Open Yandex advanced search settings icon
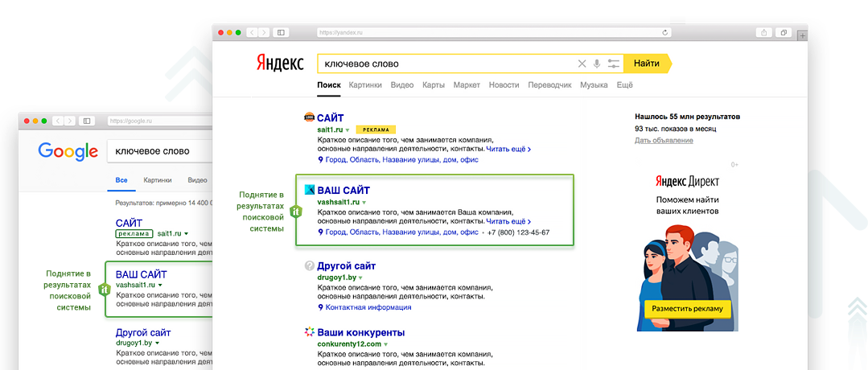This screenshot has width=868, height=370. (614, 64)
